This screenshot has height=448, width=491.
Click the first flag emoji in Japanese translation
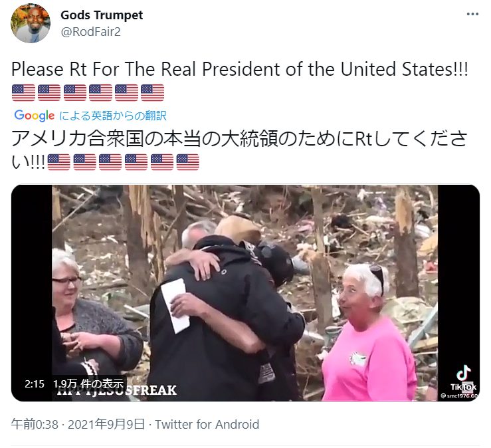pyautogui.click(x=58, y=162)
